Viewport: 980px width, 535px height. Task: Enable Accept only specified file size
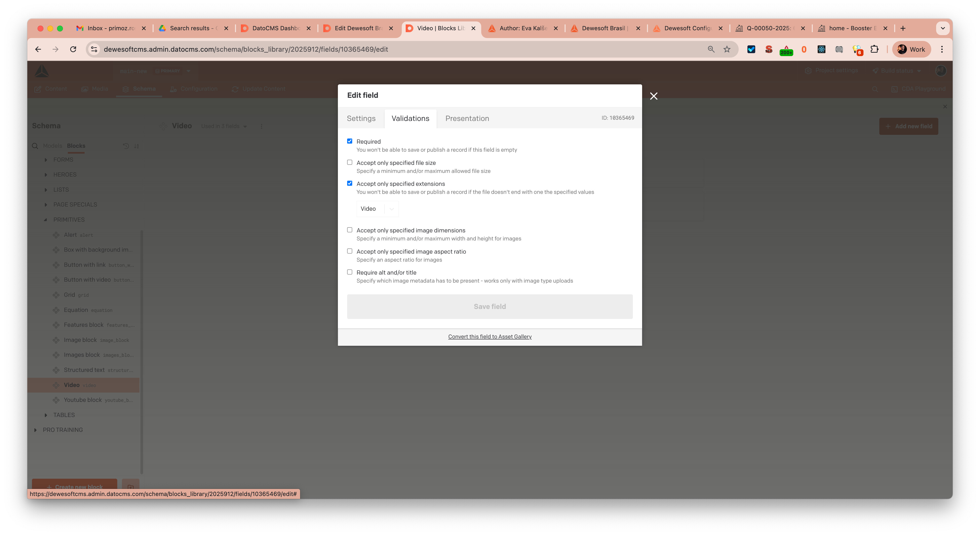(x=350, y=162)
